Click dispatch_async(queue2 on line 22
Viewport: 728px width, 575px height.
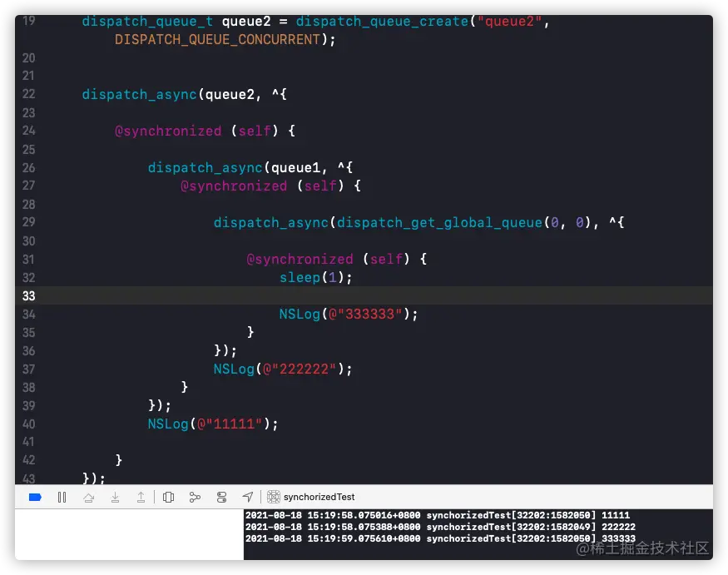[168, 95]
